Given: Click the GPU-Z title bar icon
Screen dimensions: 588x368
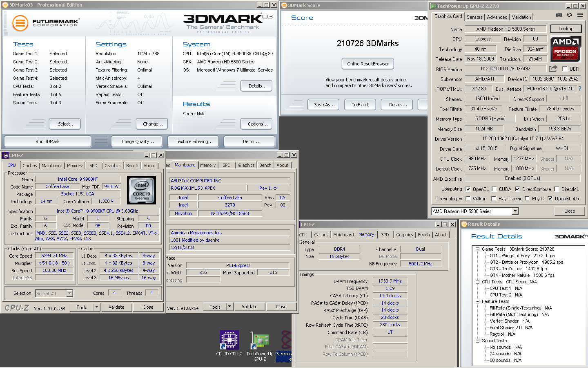Looking at the screenshot, I should (x=434, y=6).
